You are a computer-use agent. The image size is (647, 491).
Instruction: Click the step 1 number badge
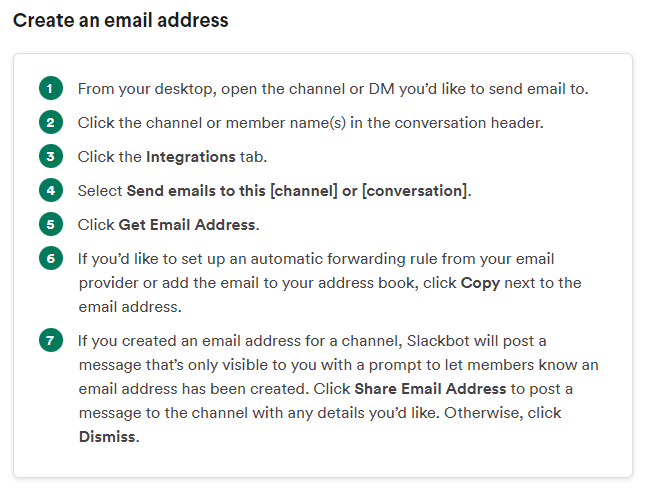pos(51,89)
